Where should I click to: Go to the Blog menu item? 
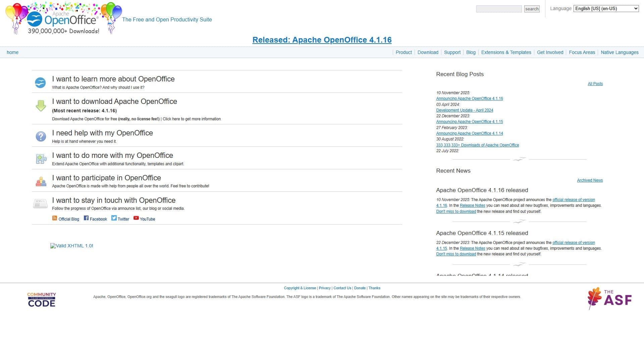471,52
